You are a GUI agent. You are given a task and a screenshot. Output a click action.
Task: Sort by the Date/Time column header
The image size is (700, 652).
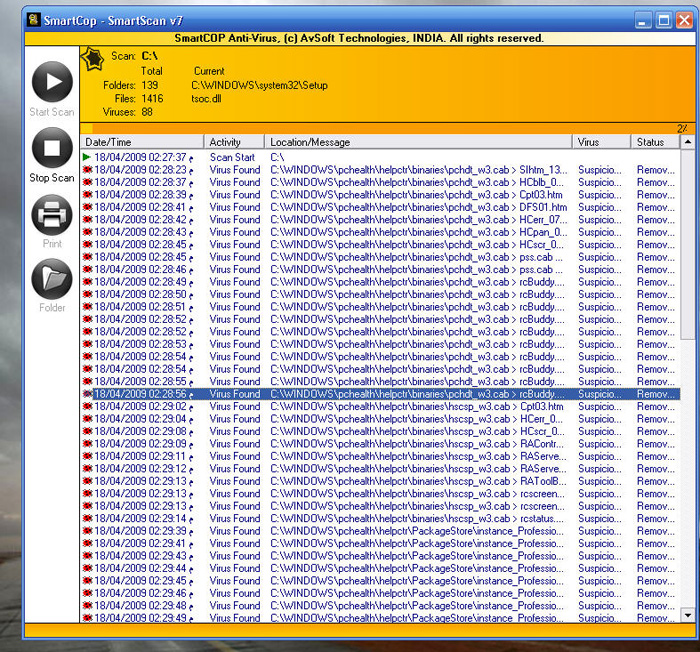point(142,142)
